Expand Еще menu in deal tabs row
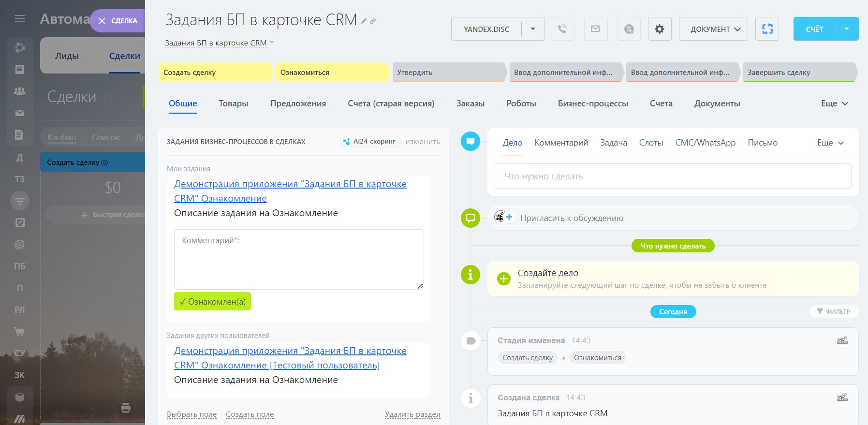 coord(834,103)
